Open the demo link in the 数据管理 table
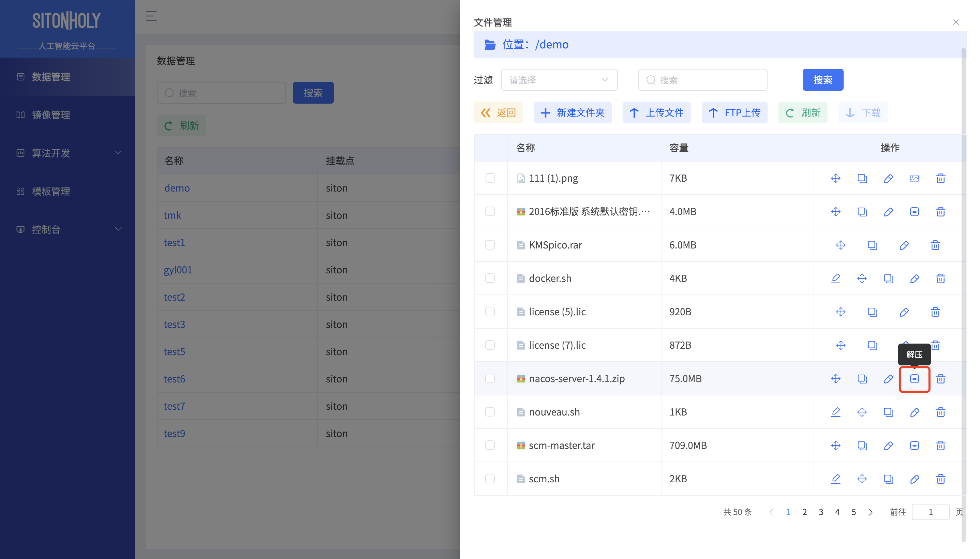Screen dimensions: 980x559 coord(177,188)
